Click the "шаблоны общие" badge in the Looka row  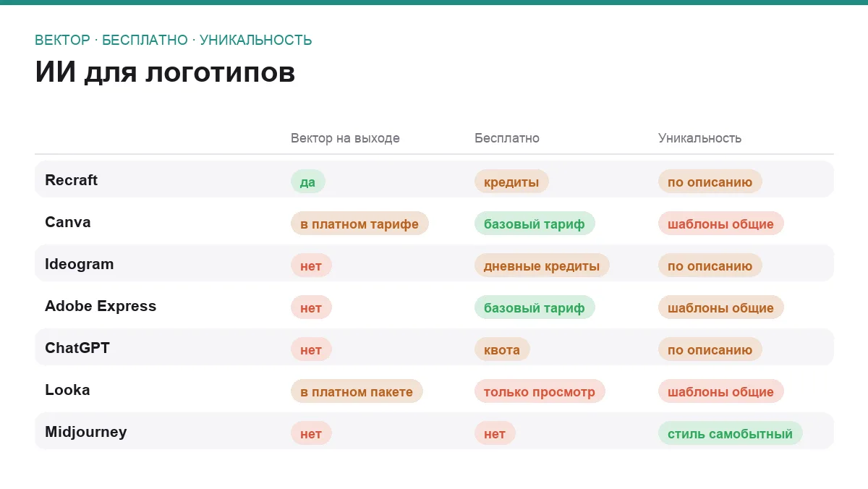(721, 391)
